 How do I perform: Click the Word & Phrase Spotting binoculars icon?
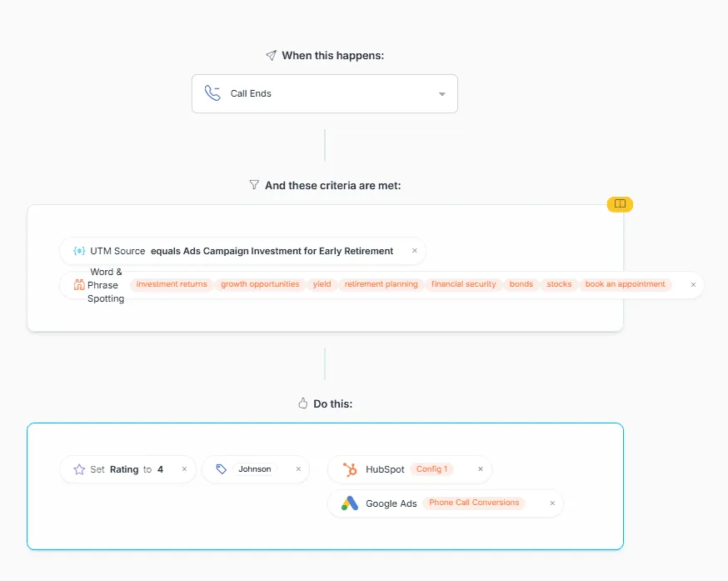[x=79, y=284]
